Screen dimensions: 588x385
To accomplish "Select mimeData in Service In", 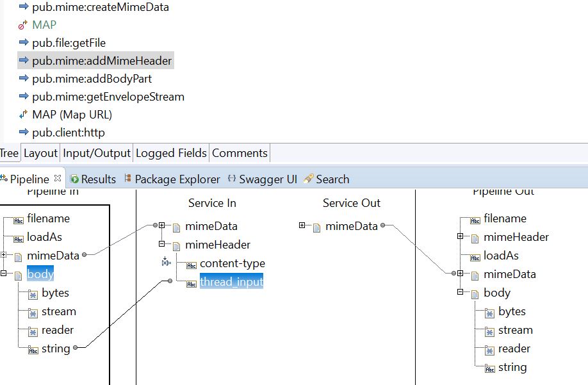I will [211, 226].
